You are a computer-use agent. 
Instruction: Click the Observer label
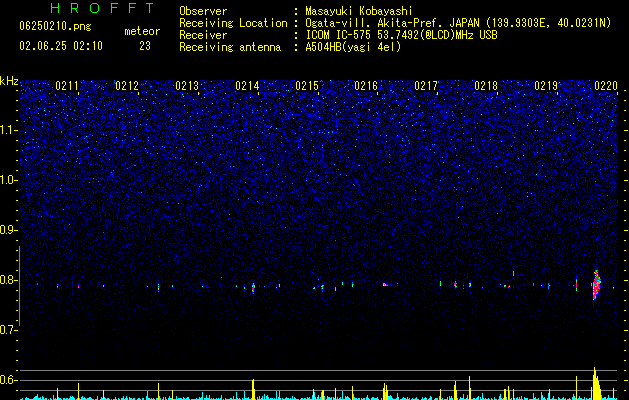203,11
